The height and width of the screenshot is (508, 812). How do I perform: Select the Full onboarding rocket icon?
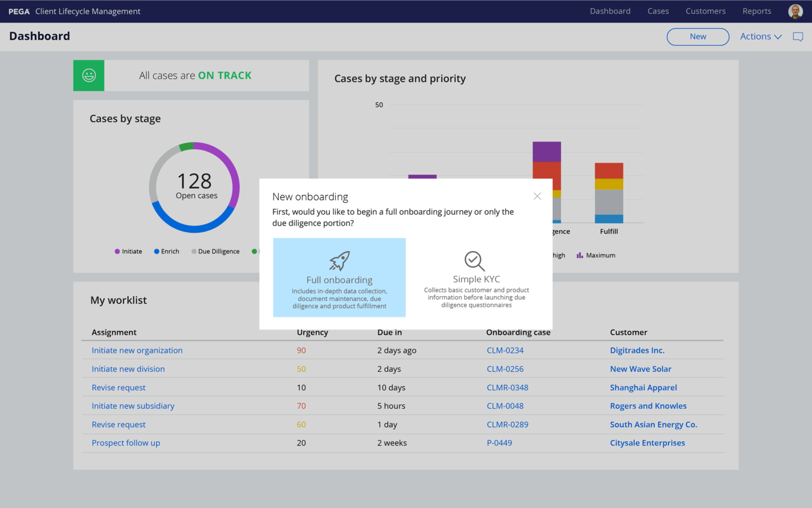coord(339,259)
